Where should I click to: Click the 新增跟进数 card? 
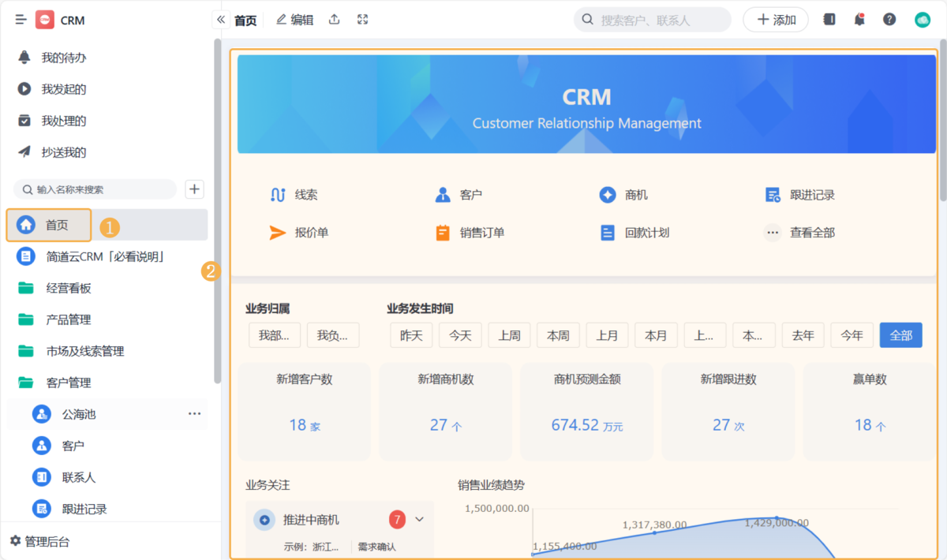tap(728, 412)
